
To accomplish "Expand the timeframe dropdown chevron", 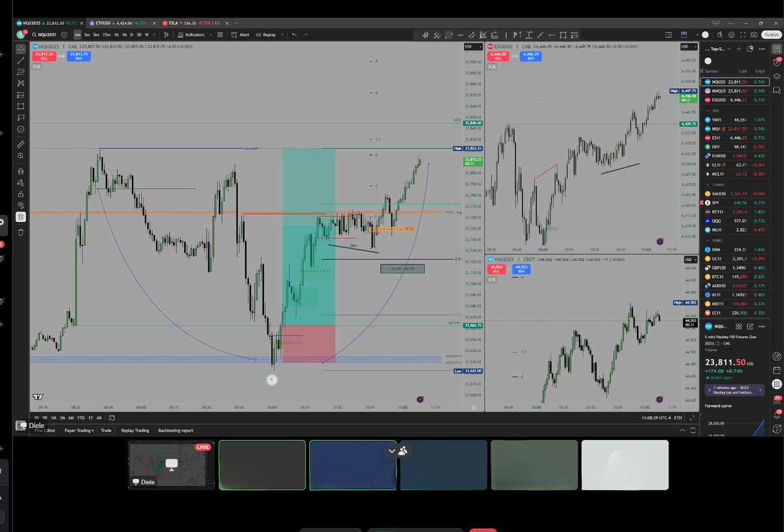I will pos(154,35).
